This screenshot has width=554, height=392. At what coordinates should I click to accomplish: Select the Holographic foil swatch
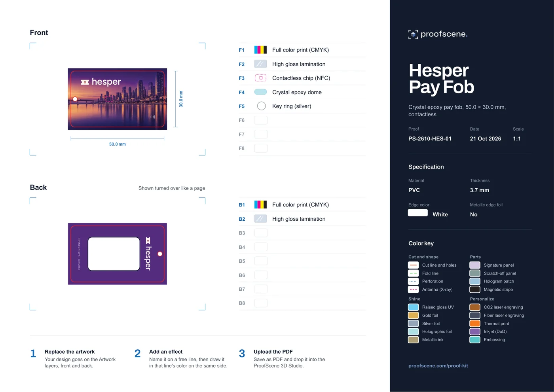pyautogui.click(x=413, y=331)
